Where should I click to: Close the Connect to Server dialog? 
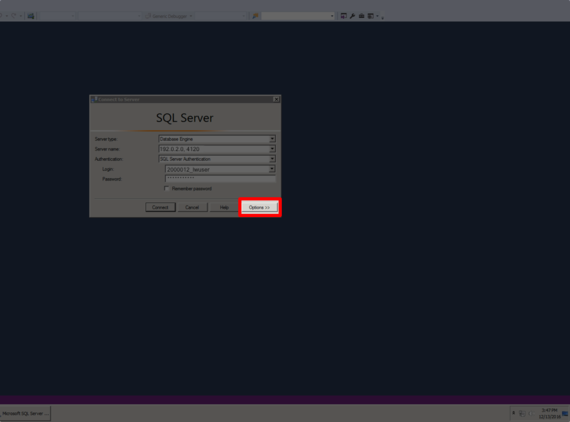pyautogui.click(x=276, y=99)
